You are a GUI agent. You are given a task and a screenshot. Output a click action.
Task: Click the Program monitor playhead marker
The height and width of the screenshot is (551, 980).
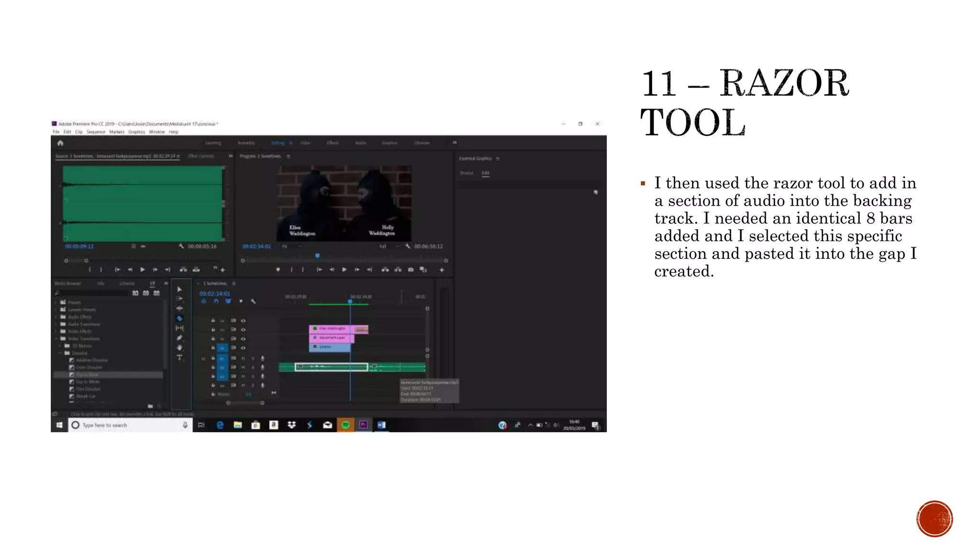[317, 256]
